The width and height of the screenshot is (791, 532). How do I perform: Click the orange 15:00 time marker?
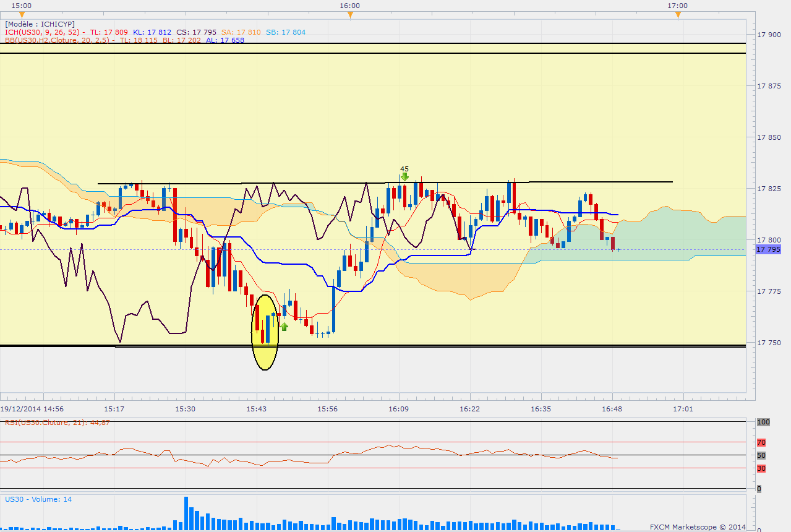coord(22,15)
